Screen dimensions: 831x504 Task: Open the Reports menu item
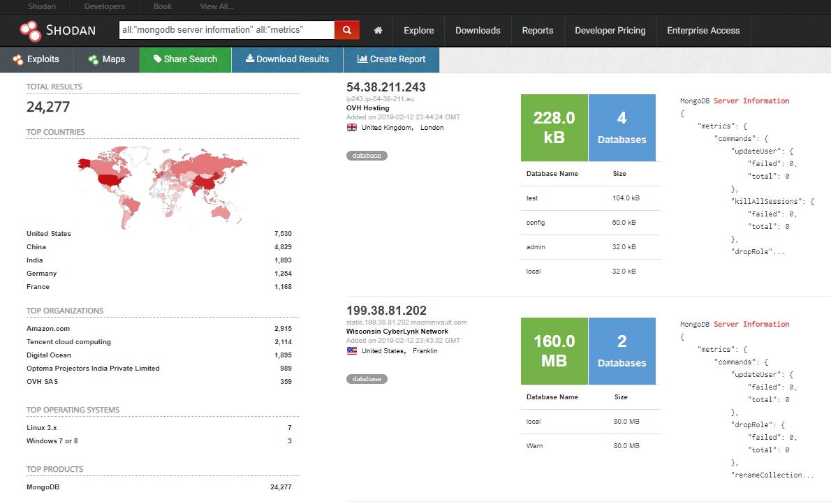[x=538, y=31]
